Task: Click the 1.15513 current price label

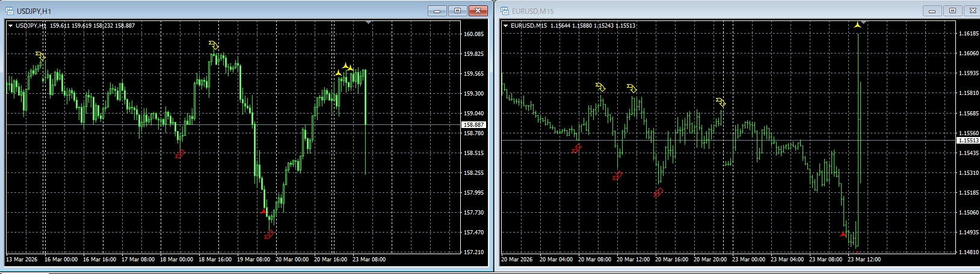Action: click(968, 140)
